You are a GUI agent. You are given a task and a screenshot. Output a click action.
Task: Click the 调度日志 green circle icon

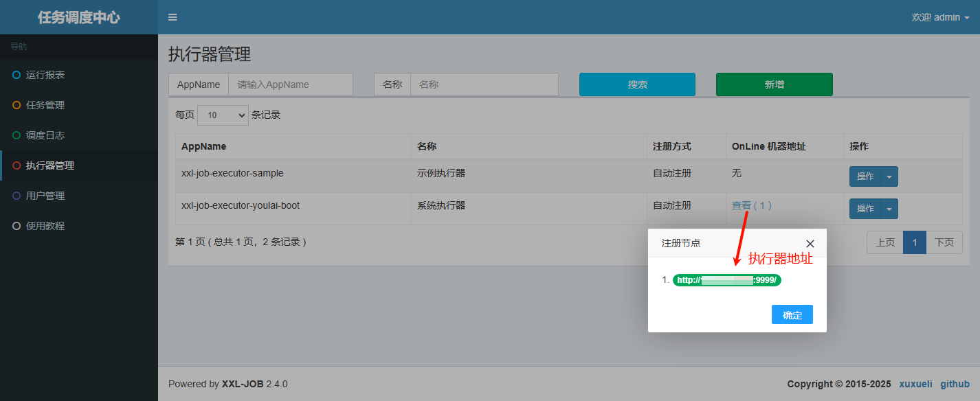click(16, 135)
